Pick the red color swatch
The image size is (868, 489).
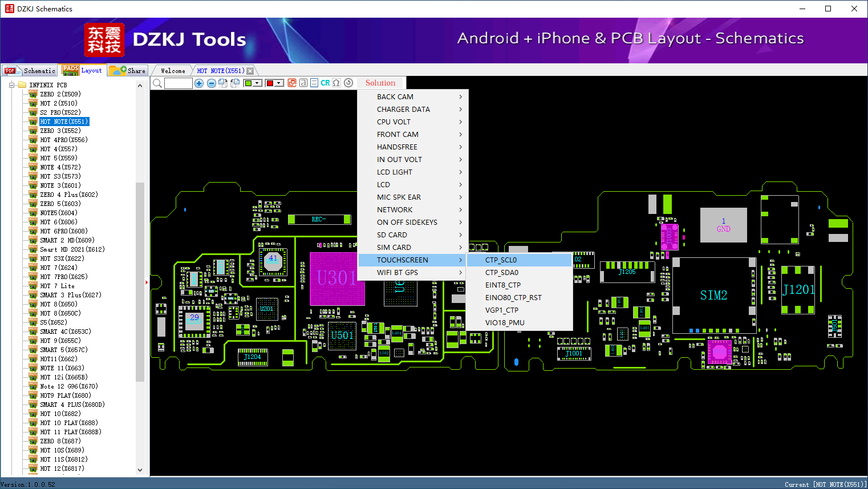pos(270,83)
